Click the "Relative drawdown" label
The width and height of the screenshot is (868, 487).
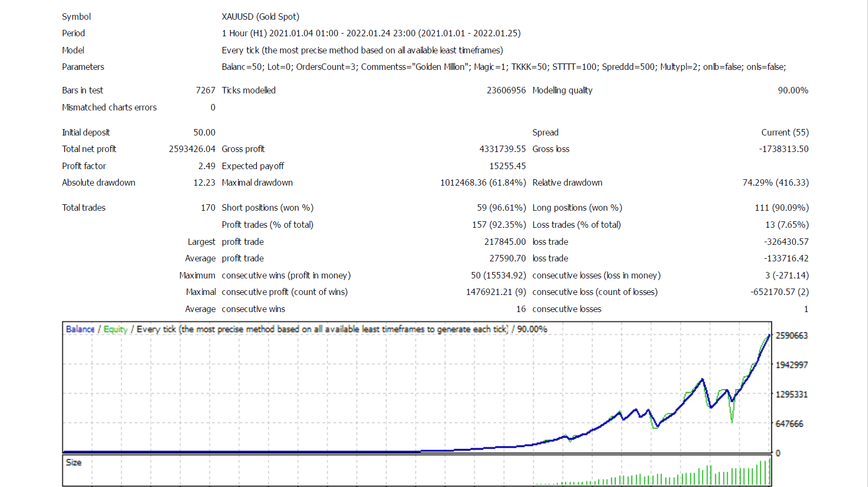[x=567, y=182]
